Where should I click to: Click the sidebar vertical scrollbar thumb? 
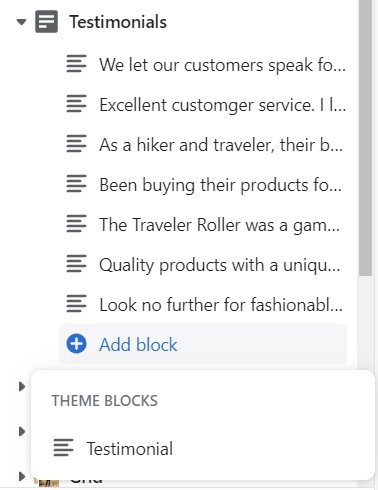coord(365,138)
